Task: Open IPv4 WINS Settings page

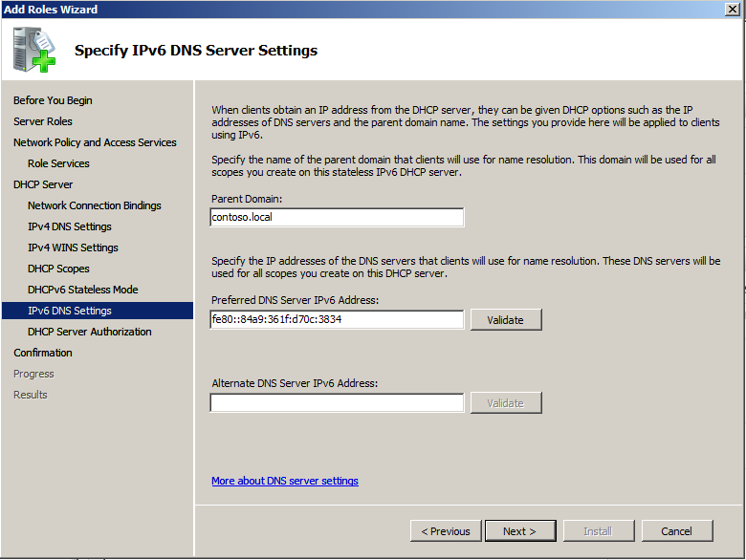Action: pos(73,248)
